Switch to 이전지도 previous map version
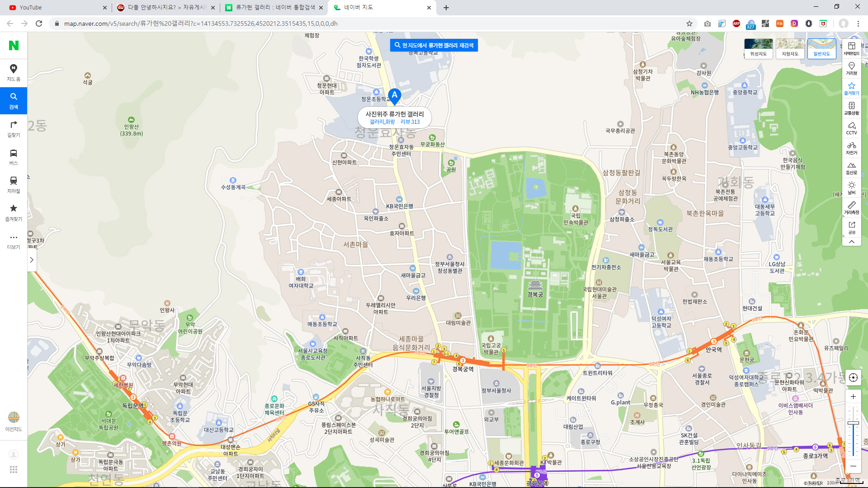The height and width of the screenshot is (488, 868). coord(14,421)
